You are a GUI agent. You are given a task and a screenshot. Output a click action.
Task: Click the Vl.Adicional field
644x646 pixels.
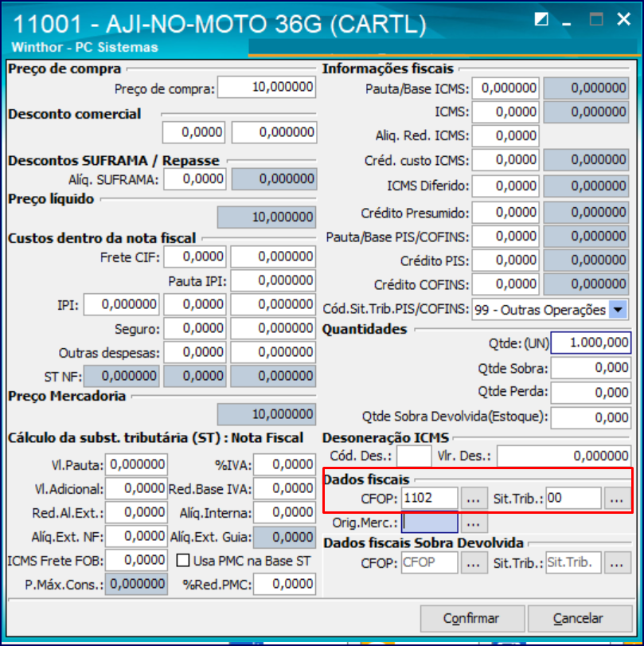point(136,488)
